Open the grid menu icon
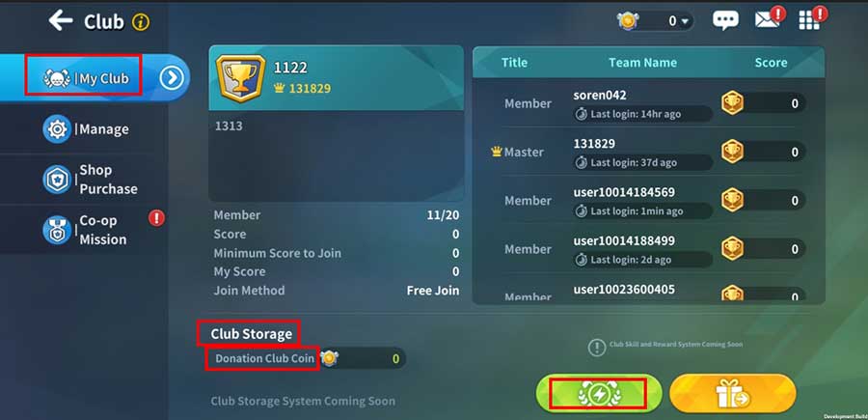 (809, 20)
